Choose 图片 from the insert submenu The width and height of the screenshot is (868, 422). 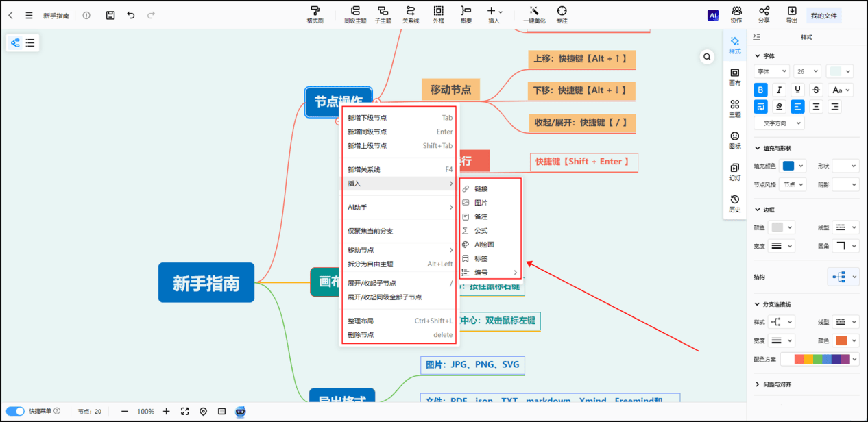pyautogui.click(x=482, y=201)
